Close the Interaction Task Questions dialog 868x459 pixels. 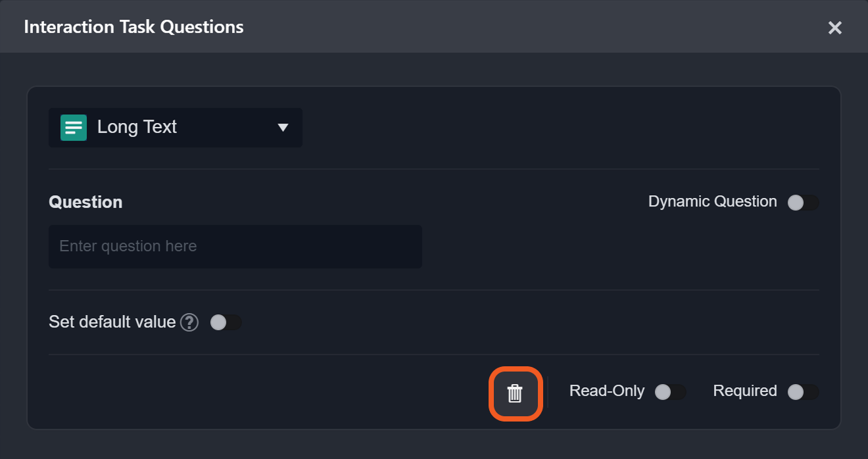pyautogui.click(x=834, y=28)
